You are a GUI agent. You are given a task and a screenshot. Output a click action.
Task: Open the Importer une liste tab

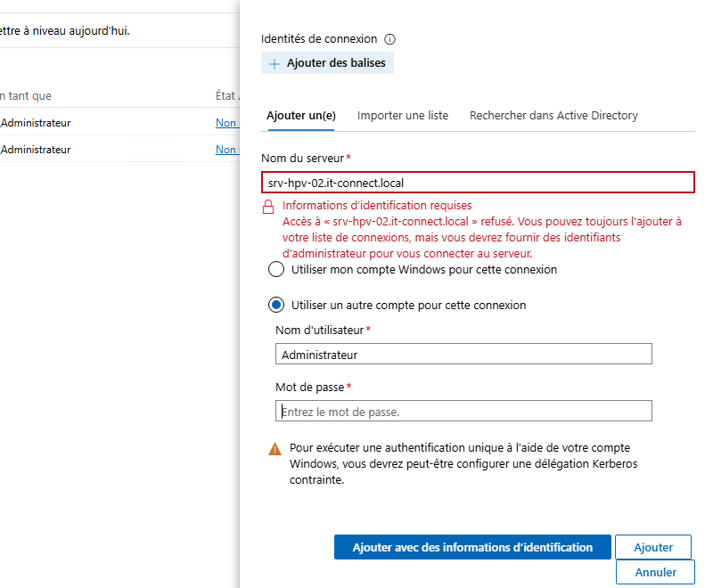[x=403, y=116]
